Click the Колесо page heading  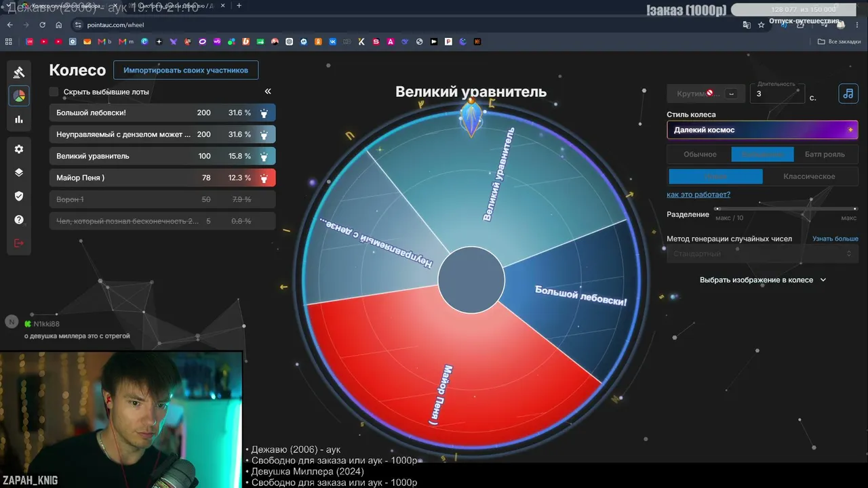point(77,70)
